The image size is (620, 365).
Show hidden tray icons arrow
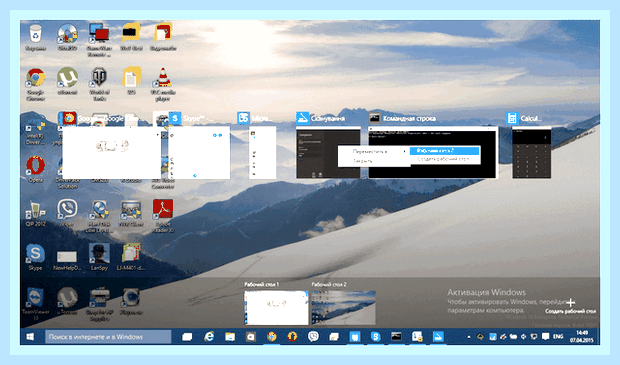pos(469,337)
